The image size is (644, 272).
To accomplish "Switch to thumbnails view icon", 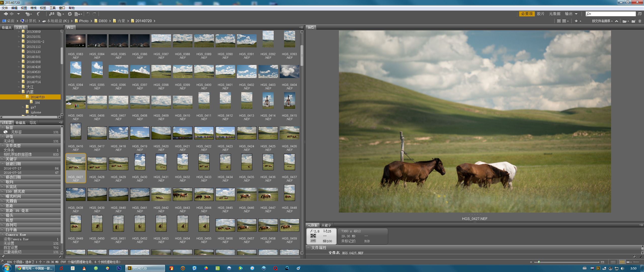I will coord(622,262).
